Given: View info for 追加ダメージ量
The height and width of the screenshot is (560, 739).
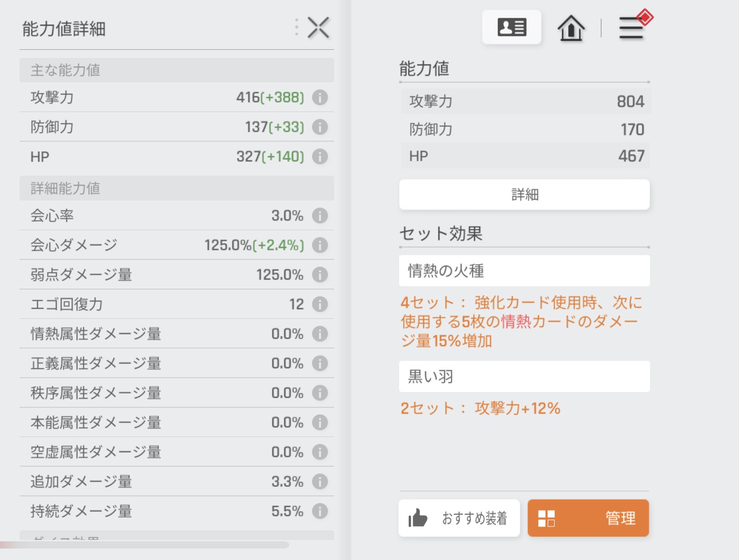Looking at the screenshot, I should (x=320, y=482).
